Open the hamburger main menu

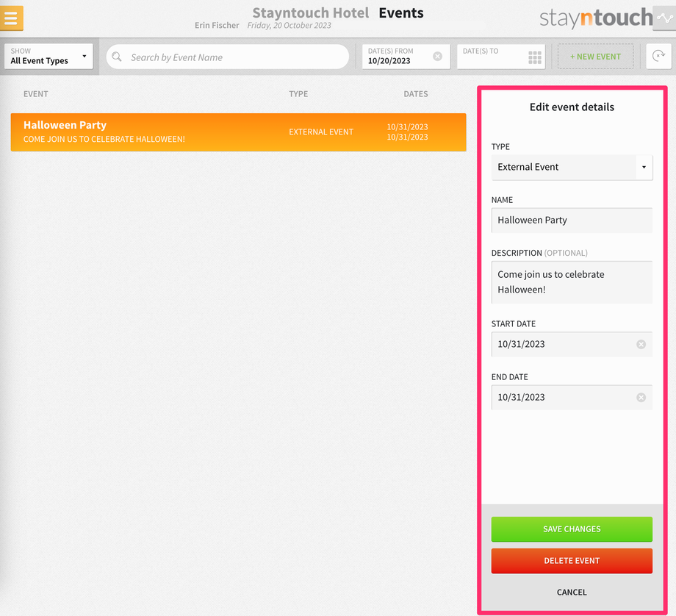pos(11,18)
